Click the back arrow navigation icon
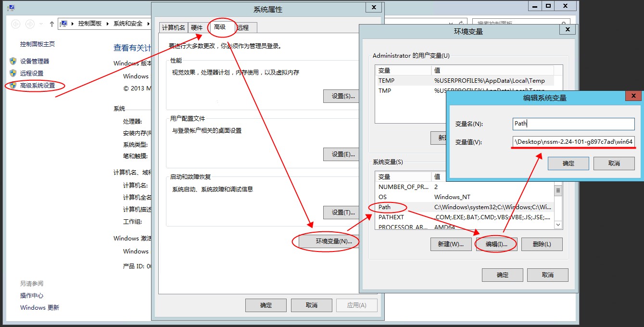The width and height of the screenshot is (644, 327). [15, 24]
